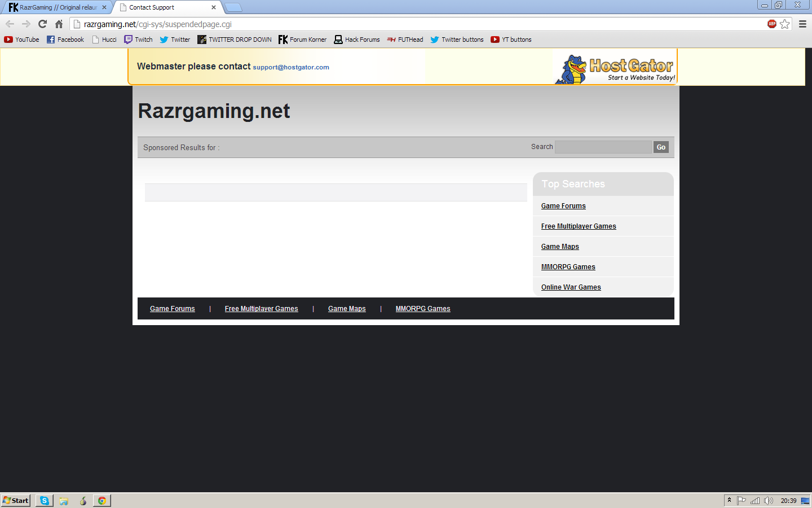This screenshot has width=812, height=508.
Task: Click the Adblock Plus icon in address bar
Action: [771, 24]
